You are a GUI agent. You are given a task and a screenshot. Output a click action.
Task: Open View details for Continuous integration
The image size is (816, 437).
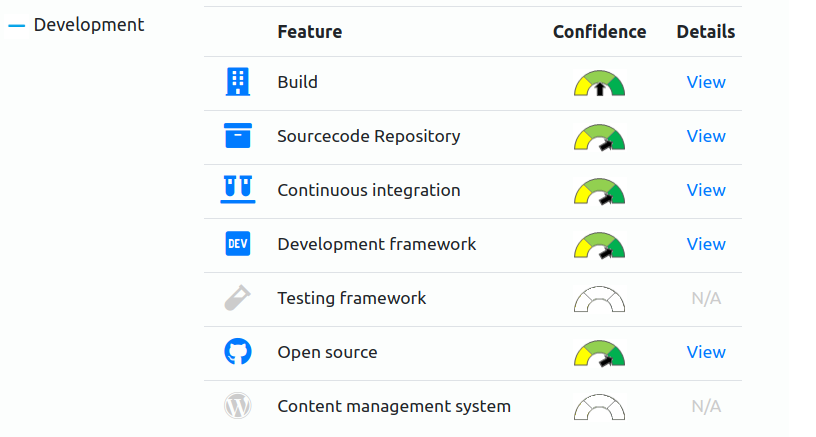(x=706, y=190)
